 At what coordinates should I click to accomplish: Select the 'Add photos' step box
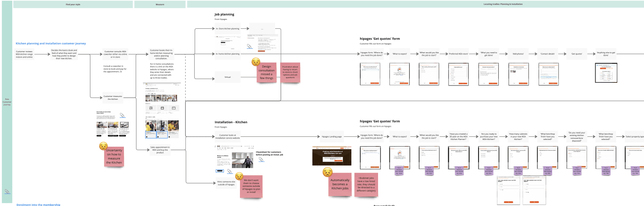pyautogui.click(x=518, y=54)
